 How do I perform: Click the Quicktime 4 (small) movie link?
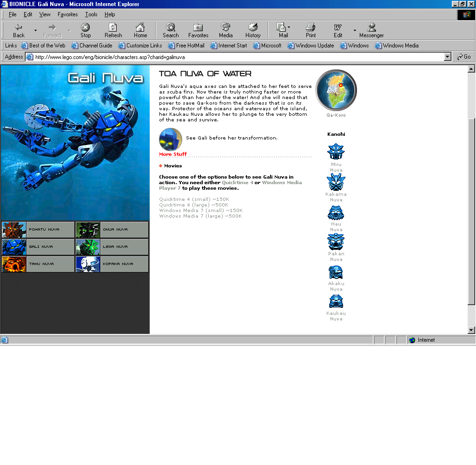[x=194, y=199]
